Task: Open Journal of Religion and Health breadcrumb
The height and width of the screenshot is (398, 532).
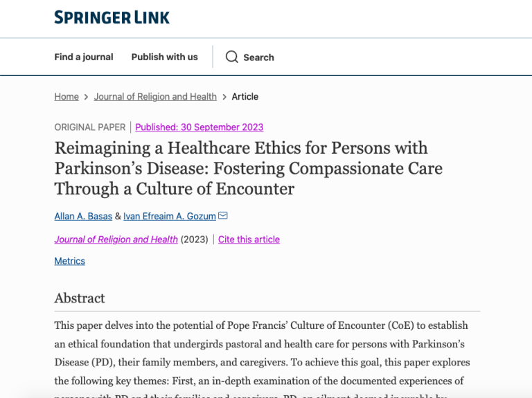Action: pos(155,97)
